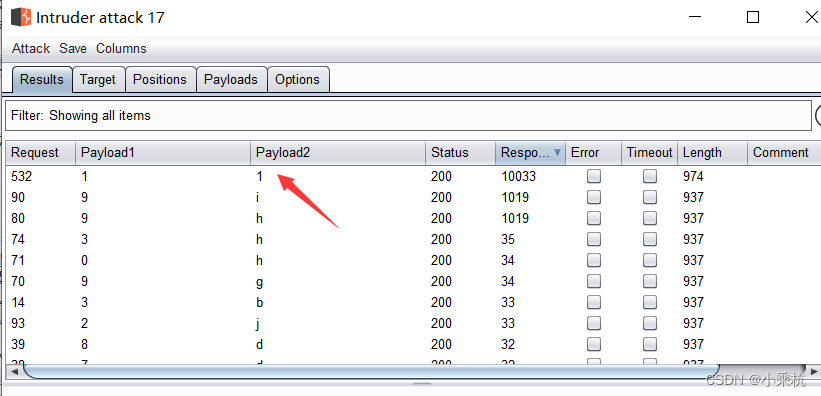The width and height of the screenshot is (821, 396).
Task: Toggle Timeout checkbox for request 14
Action: (650, 302)
